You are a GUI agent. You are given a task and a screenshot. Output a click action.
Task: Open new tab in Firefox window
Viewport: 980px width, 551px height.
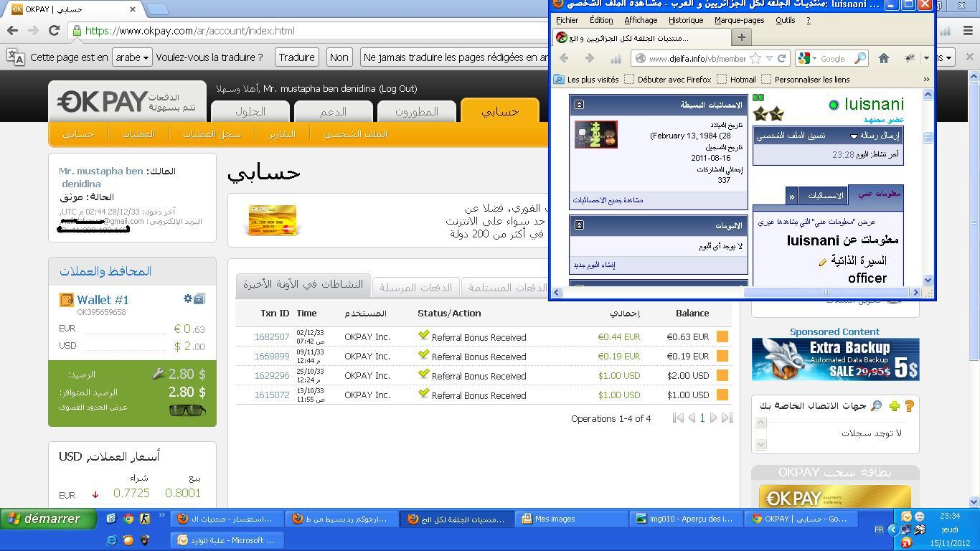[742, 37]
